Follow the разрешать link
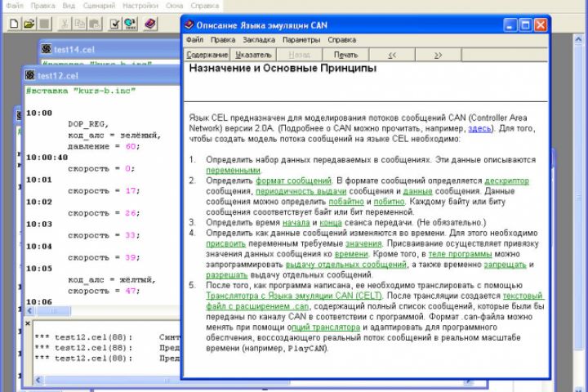588x392 pixels. [x=226, y=275]
